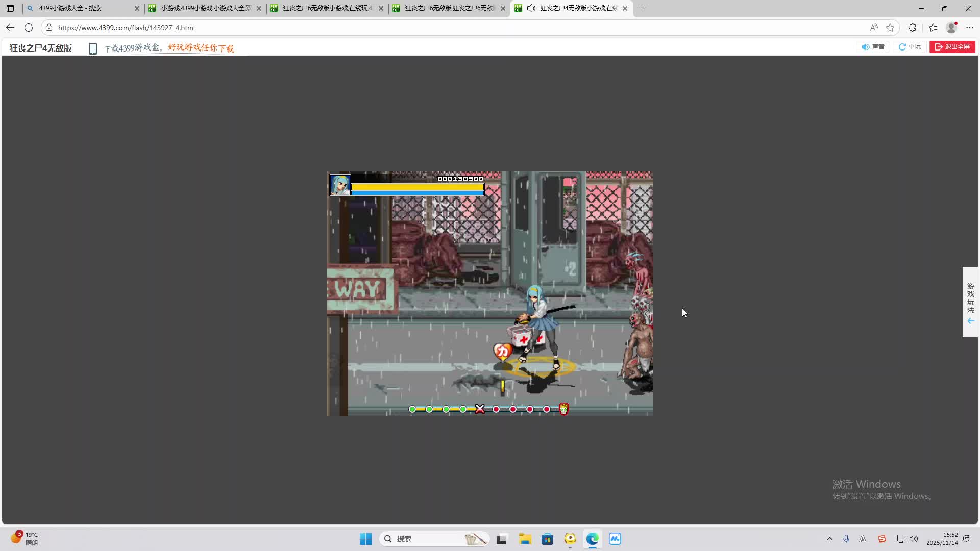Switch to the first 狂丧之尸6无敌版 tab
Image resolution: width=980 pixels, height=551 pixels.
click(x=327, y=8)
